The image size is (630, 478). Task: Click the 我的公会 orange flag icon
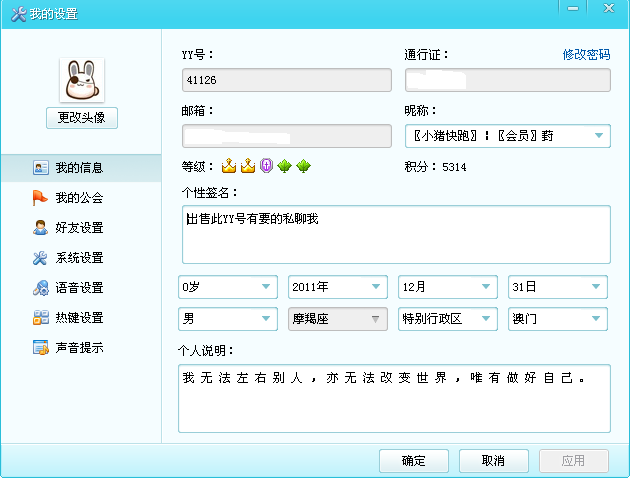coord(40,198)
